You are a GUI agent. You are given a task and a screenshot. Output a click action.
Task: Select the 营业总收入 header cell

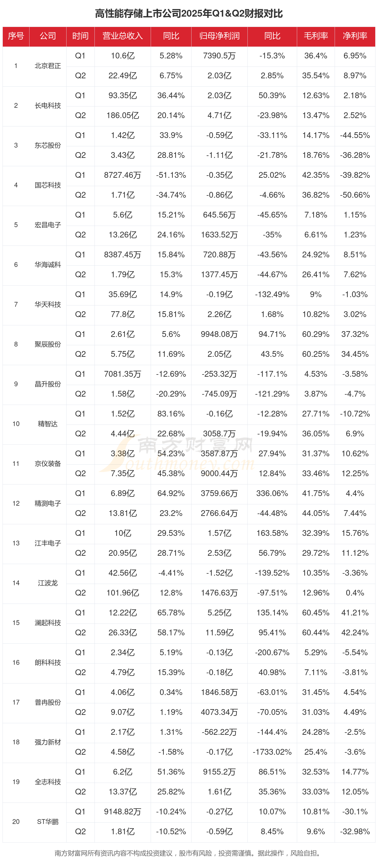click(x=122, y=36)
